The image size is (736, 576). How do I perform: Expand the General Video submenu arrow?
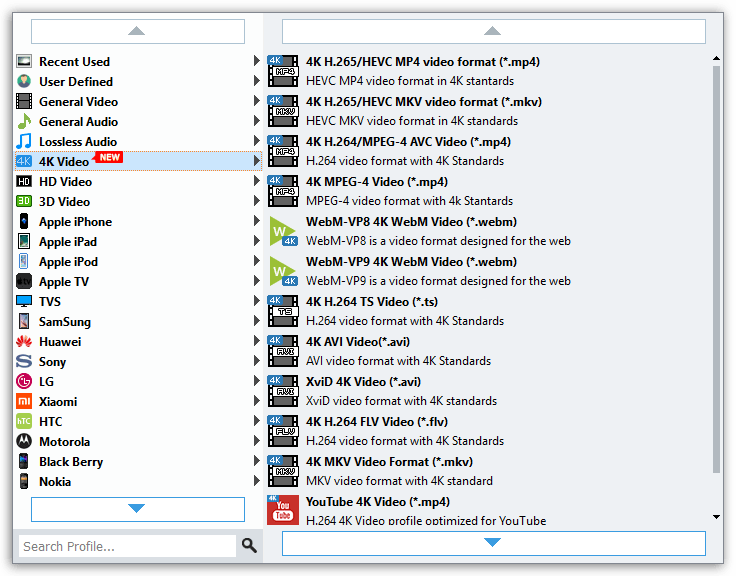256,100
